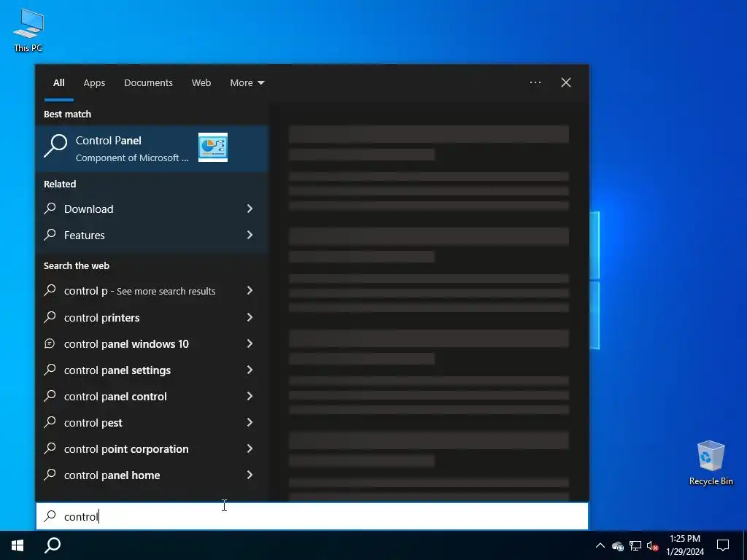Image resolution: width=747 pixels, height=560 pixels.
Task: Switch to the Apps tab
Action: click(94, 83)
